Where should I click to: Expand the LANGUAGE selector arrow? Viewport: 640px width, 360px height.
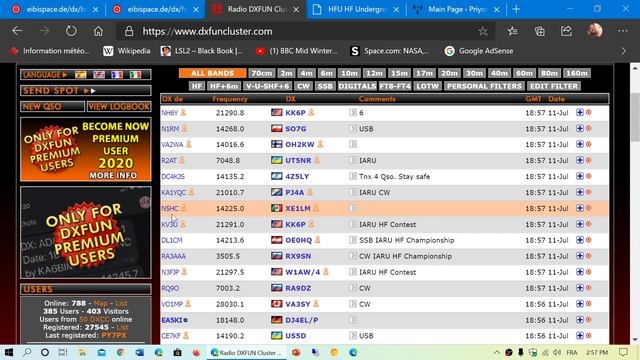65,75
